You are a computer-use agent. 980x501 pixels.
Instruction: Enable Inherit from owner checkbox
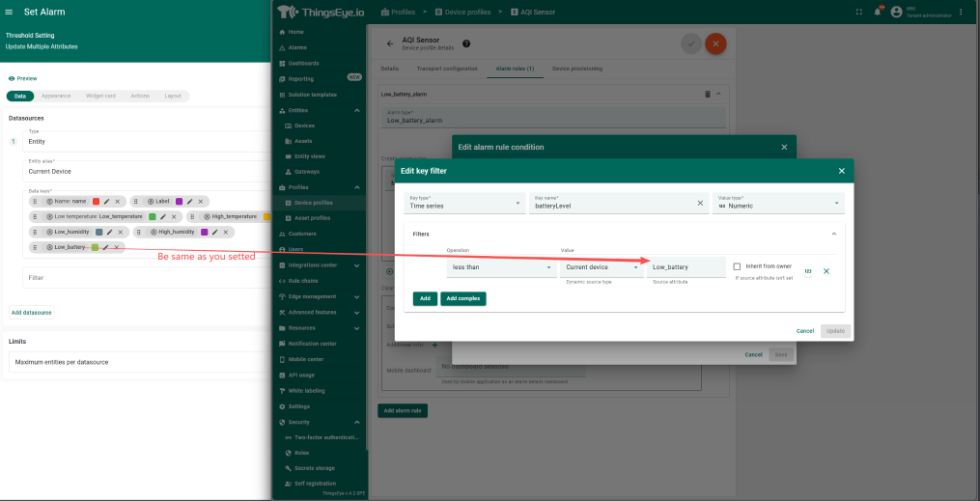pos(738,266)
